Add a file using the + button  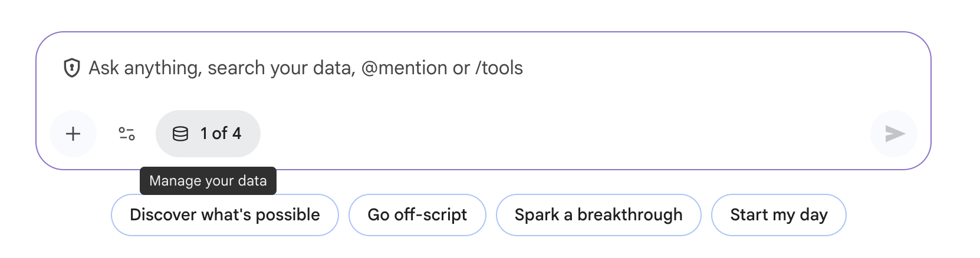pos(73,134)
